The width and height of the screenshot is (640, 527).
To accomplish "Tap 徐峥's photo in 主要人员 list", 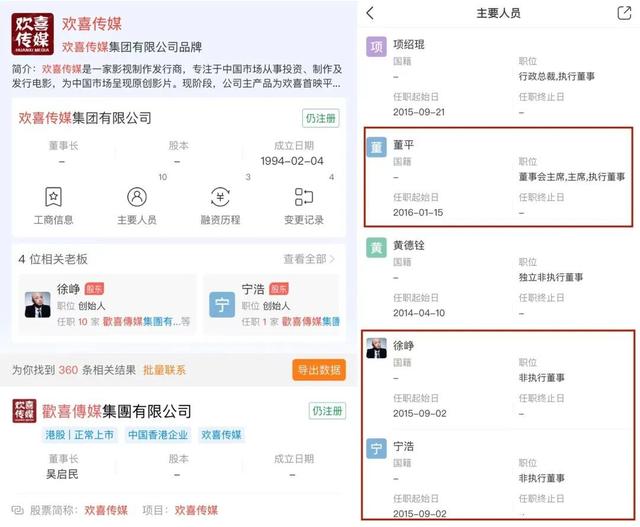I will tap(376, 348).
